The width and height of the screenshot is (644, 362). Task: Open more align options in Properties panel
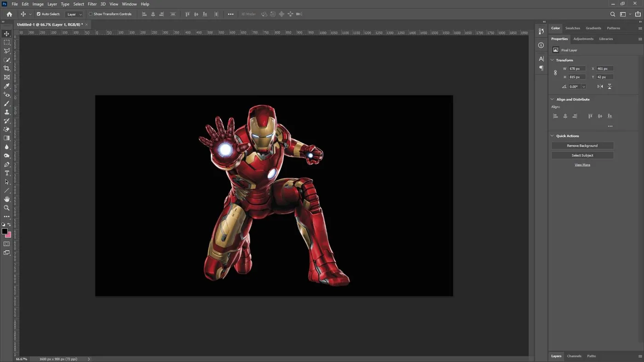point(610,126)
